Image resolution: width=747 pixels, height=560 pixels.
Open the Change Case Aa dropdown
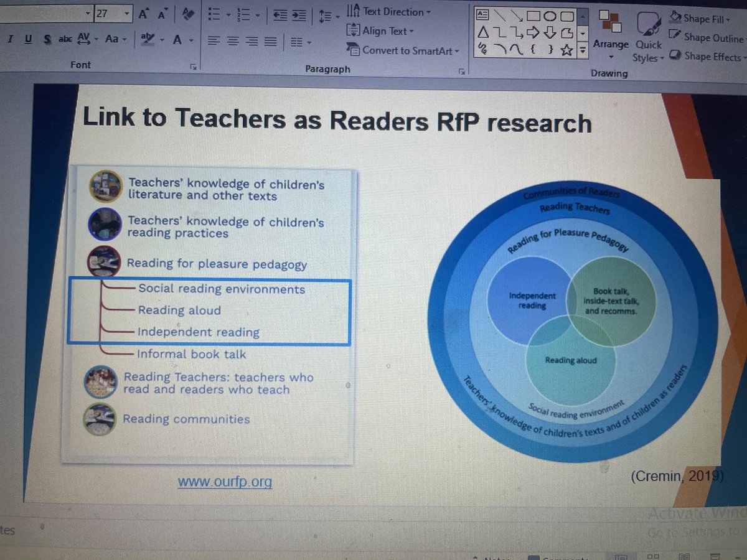(116, 39)
